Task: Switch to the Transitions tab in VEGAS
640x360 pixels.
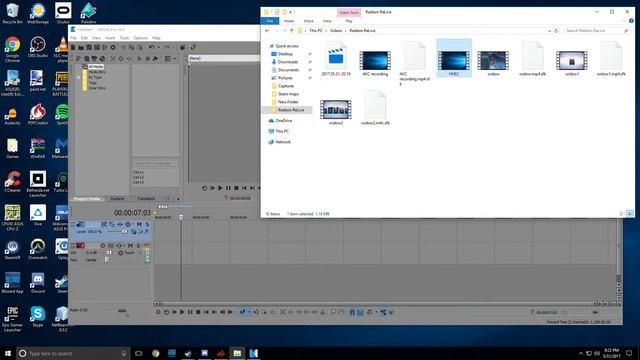Action: click(x=146, y=199)
